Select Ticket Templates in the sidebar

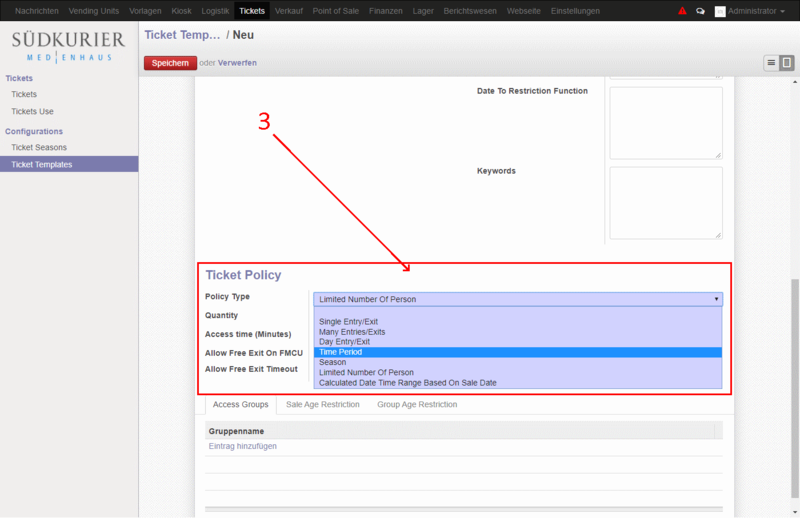pos(69,164)
